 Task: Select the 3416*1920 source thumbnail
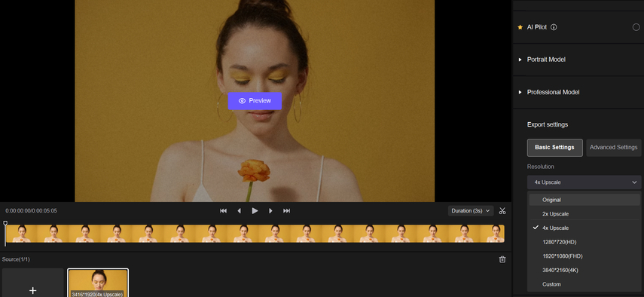pyautogui.click(x=98, y=283)
